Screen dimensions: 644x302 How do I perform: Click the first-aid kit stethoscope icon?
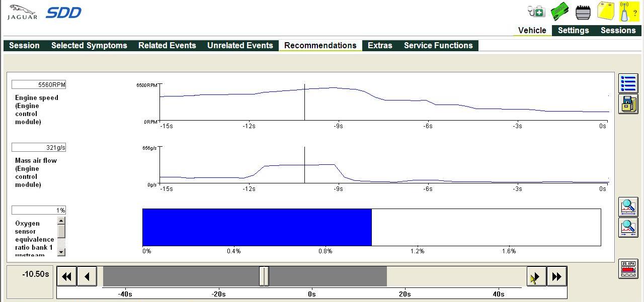click(x=536, y=12)
